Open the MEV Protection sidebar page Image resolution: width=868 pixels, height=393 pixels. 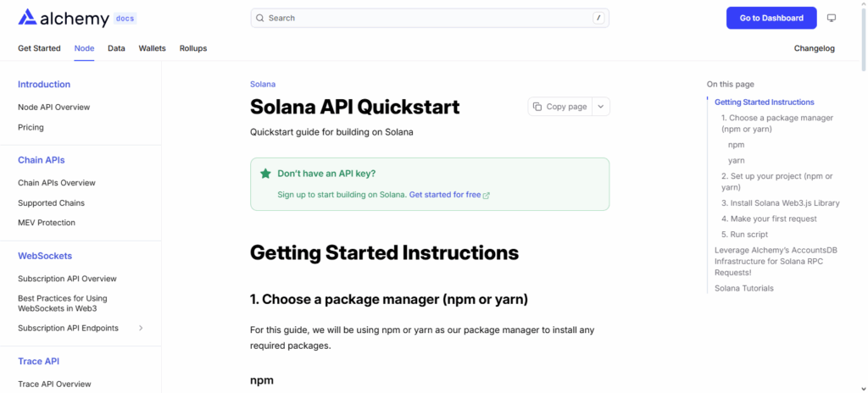(47, 223)
